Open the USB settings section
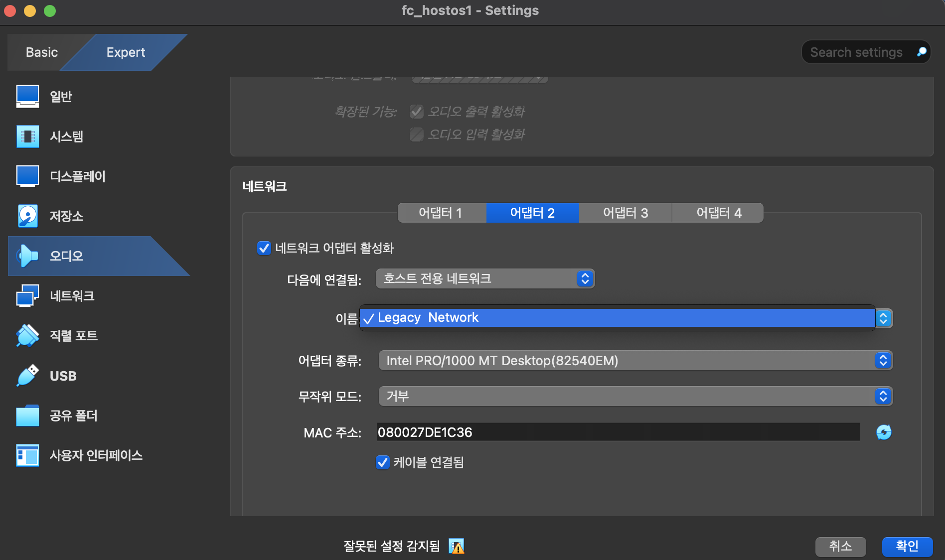This screenshot has width=945, height=560. 63,376
